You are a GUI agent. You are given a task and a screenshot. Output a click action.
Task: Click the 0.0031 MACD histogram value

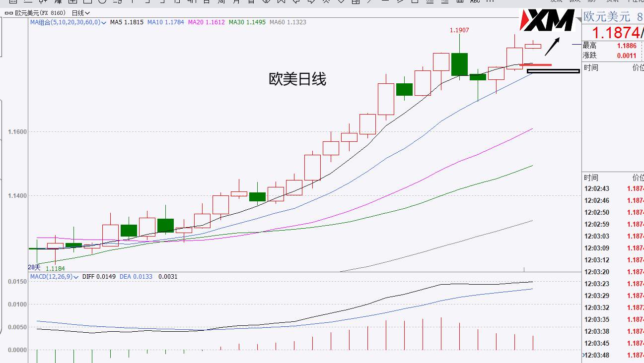coord(168,276)
